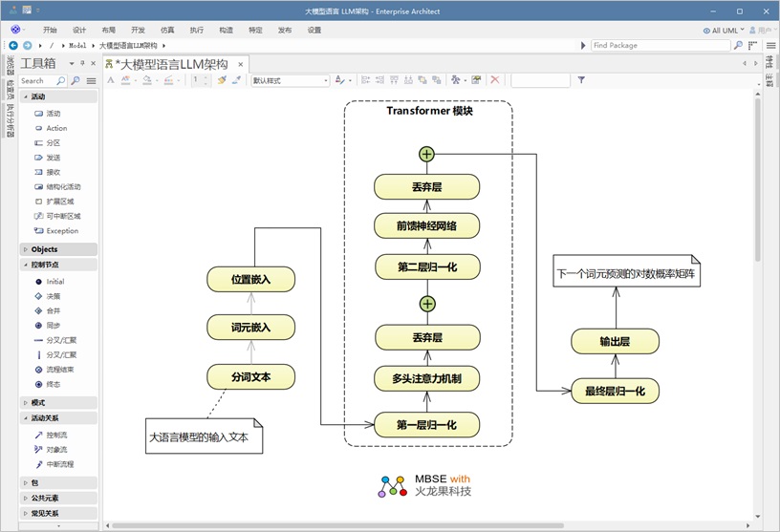This screenshot has width=780, height=532.
Task: Click the filter funnel icon in diagram toolbar
Action: pyautogui.click(x=581, y=80)
